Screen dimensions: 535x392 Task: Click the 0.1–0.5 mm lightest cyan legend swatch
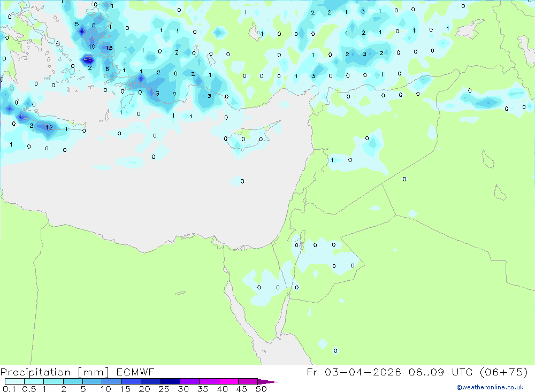click(x=14, y=381)
